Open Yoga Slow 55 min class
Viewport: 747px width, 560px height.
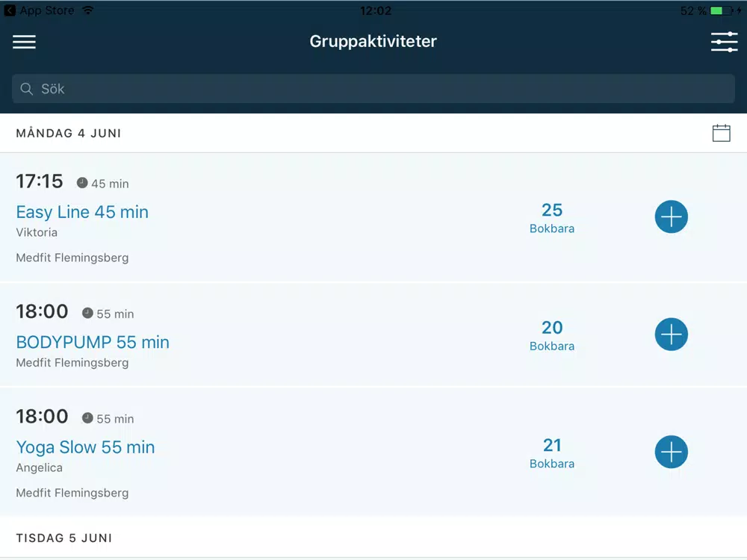point(86,447)
